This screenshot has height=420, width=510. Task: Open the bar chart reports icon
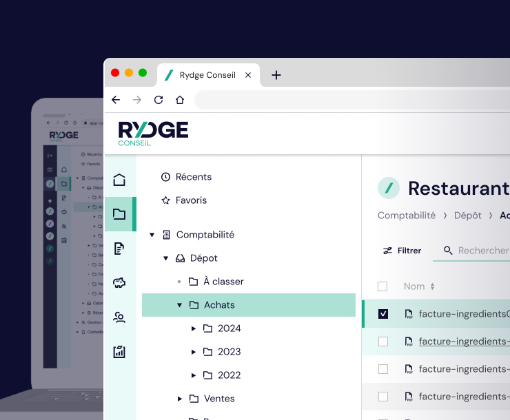coord(119,352)
